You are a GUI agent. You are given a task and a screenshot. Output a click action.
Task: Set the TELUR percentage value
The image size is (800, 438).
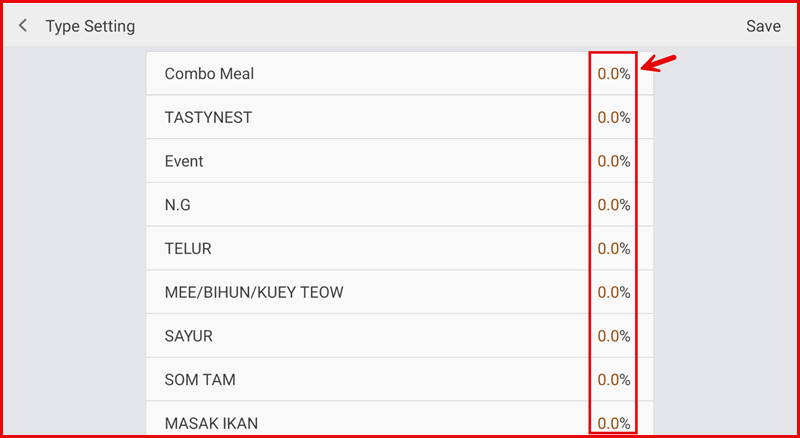click(x=613, y=249)
